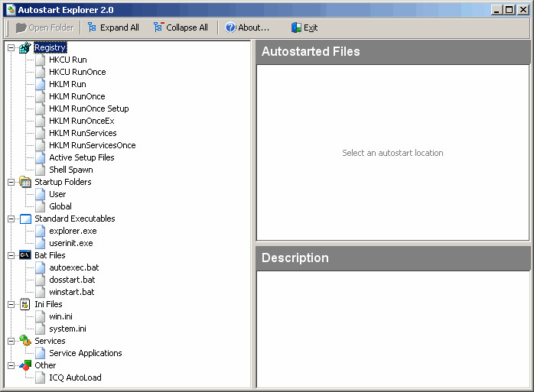Click the Open Folder toolbar button
This screenshot has height=392, width=534.
(44, 28)
